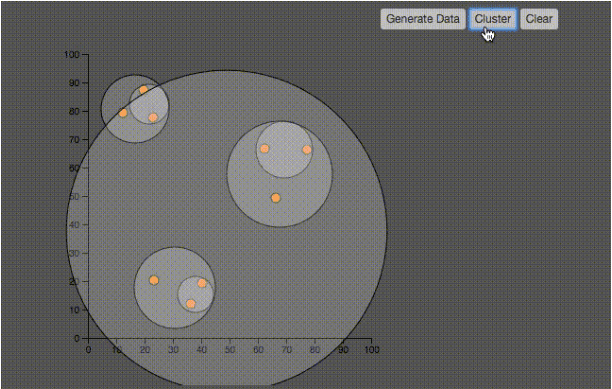Screen dimensions: 612x389
Task: Click x-axis tick label 100
Action: 372,350
